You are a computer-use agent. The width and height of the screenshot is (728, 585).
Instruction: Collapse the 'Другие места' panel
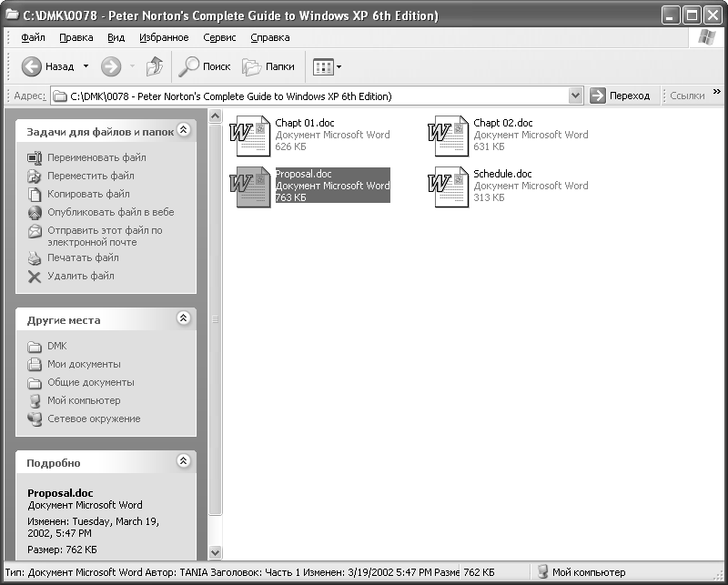(183, 319)
